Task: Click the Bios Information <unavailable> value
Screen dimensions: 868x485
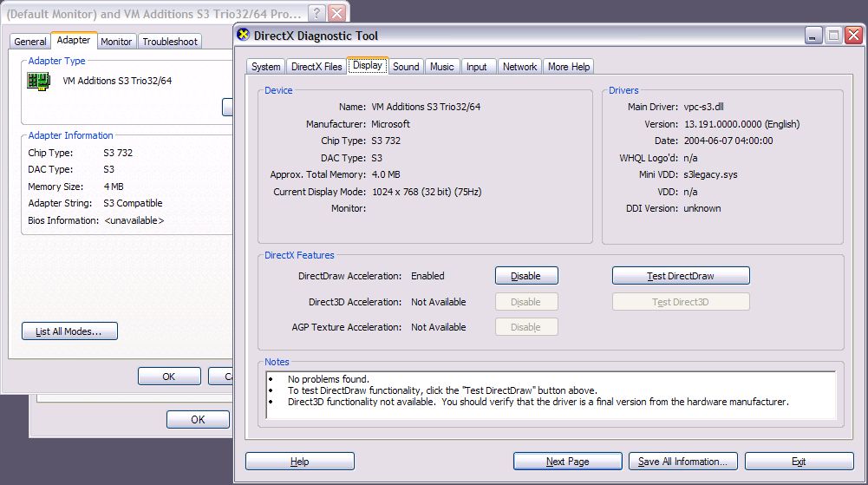Action: tap(134, 220)
